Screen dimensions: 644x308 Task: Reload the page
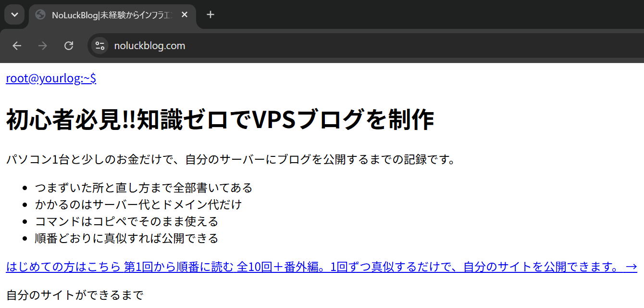69,46
